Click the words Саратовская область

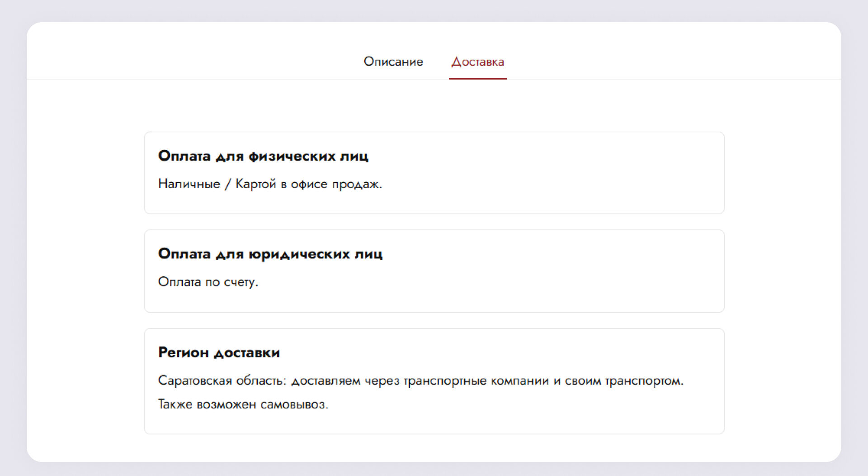pos(222,381)
